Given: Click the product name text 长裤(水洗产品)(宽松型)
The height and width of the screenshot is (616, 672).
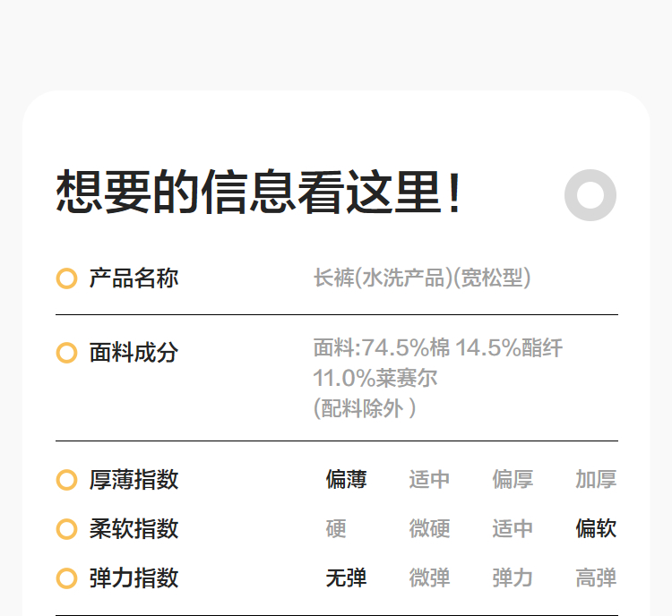Looking at the screenshot, I should tap(422, 278).
